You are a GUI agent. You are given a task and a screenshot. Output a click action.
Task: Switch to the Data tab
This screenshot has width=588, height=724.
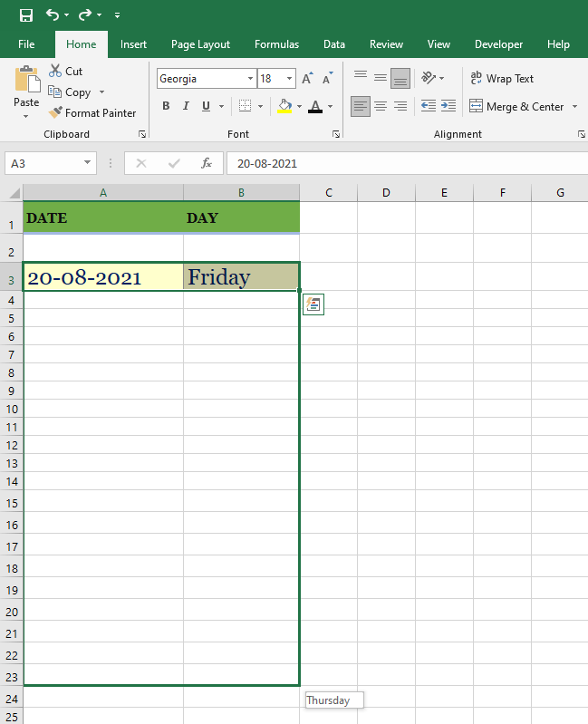tap(334, 44)
